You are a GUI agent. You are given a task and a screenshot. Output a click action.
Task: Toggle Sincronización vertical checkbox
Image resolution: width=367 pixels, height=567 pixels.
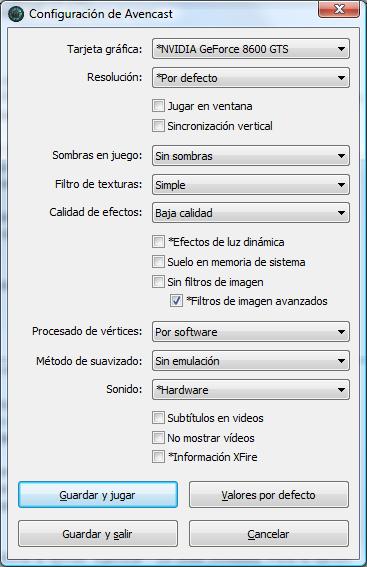pyautogui.click(x=158, y=126)
